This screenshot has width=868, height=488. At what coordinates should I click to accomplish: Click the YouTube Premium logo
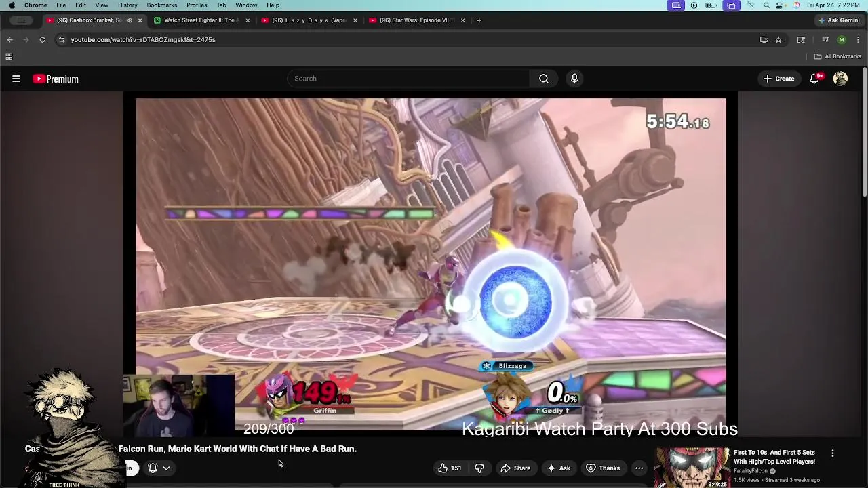56,79
